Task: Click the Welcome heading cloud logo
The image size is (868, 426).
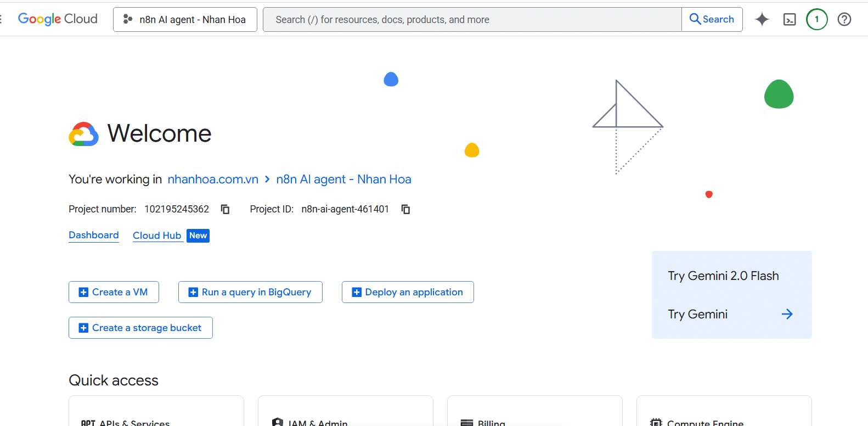Action: (83, 134)
